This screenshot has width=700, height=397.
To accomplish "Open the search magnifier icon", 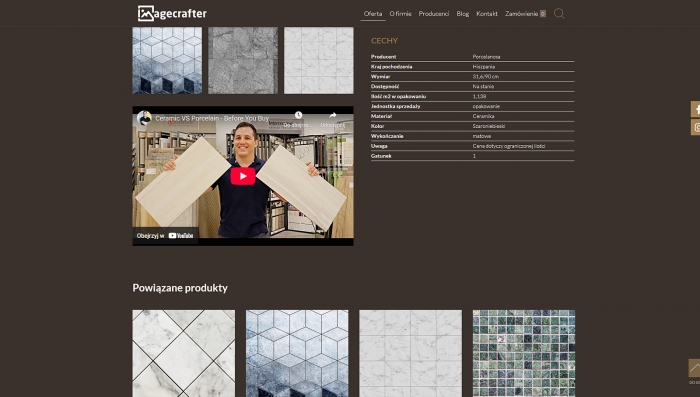I will (x=559, y=14).
